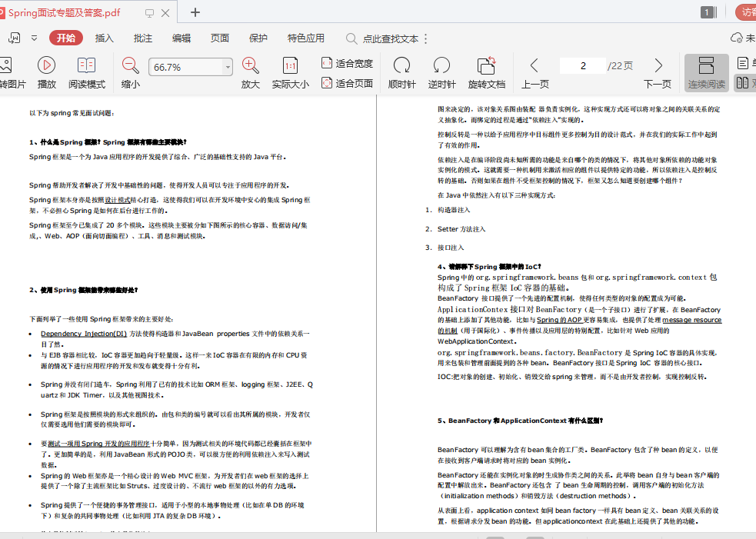Click the 转图片 convert to image icon
Screen dimensions: 756x539
click(11, 72)
